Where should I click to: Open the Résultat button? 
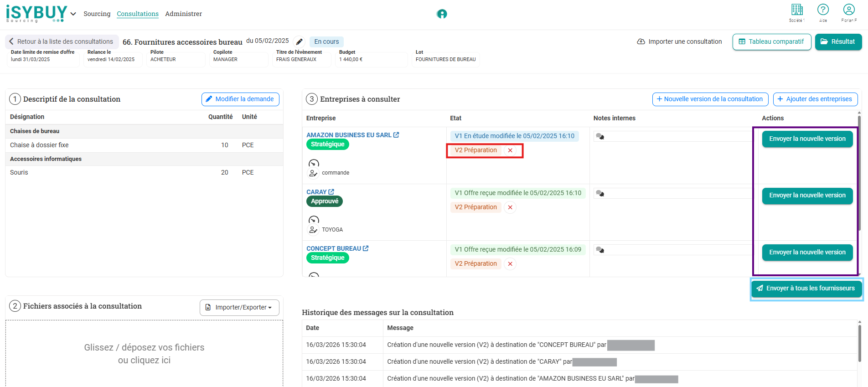tap(838, 41)
